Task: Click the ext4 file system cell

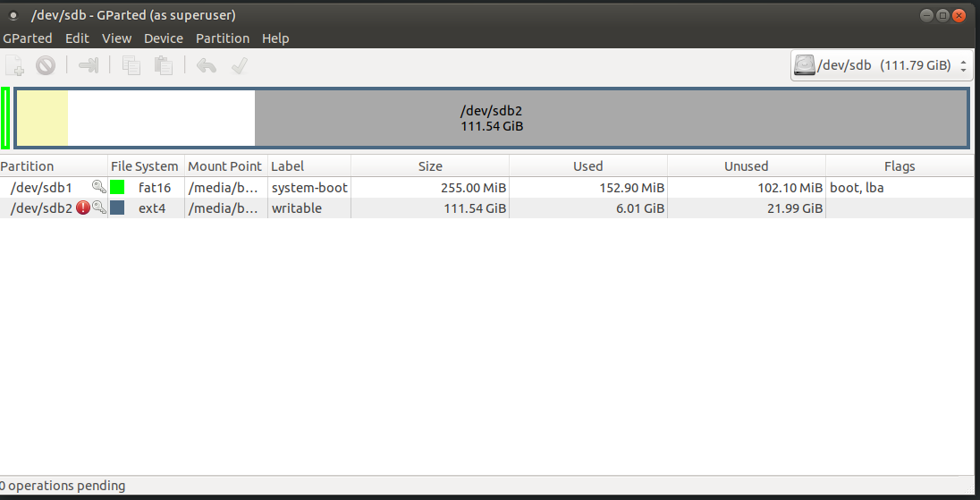Action: 152,208
